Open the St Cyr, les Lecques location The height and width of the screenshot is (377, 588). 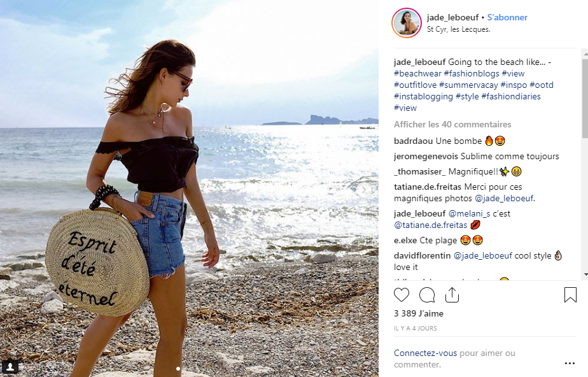pyautogui.click(x=458, y=29)
